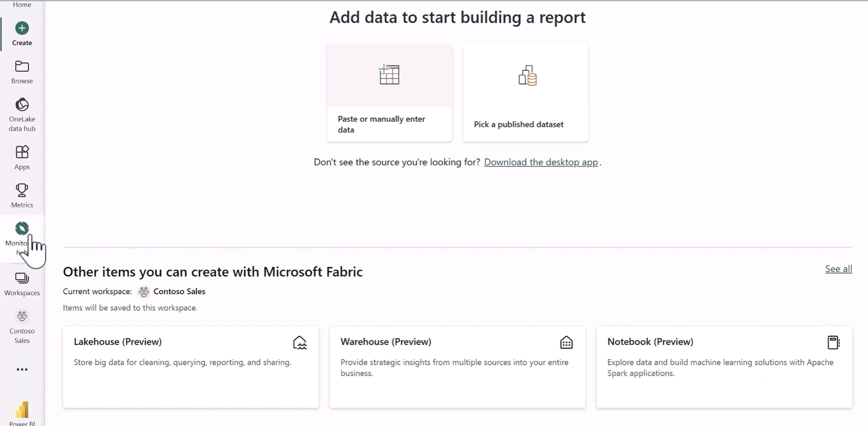The height and width of the screenshot is (426, 868).
Task: Click the Notebook description text
Action: [x=720, y=367]
